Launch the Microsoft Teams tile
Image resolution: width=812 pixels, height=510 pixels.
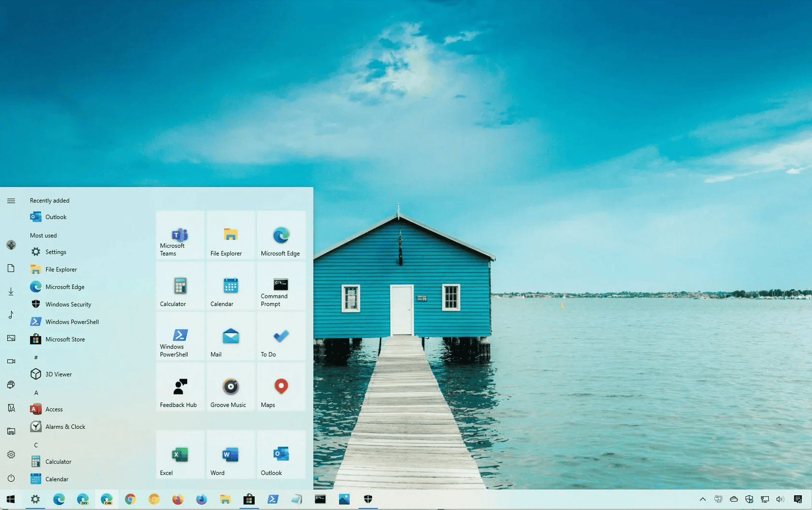pos(180,236)
